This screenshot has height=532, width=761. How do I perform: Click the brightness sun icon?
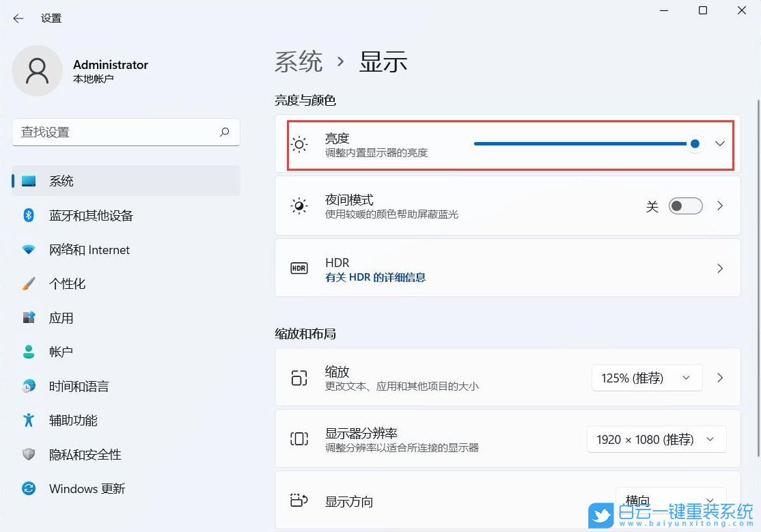[299, 144]
